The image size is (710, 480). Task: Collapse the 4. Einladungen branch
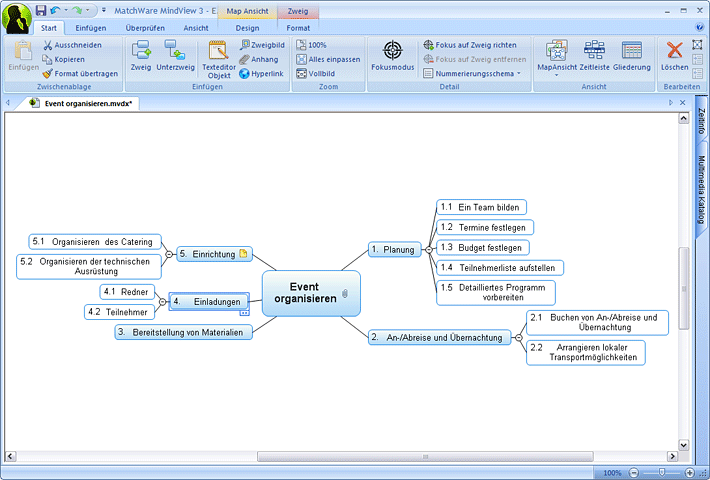point(163,302)
